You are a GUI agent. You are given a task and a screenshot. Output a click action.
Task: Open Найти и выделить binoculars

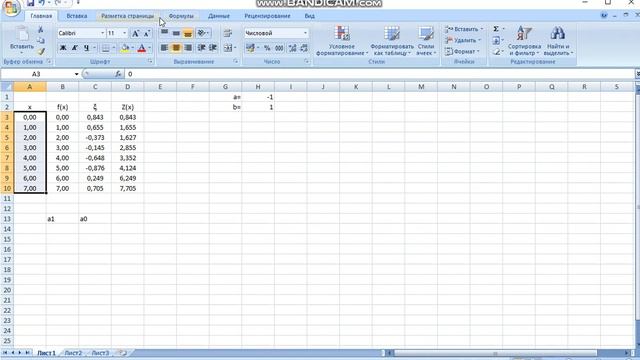[558, 41]
